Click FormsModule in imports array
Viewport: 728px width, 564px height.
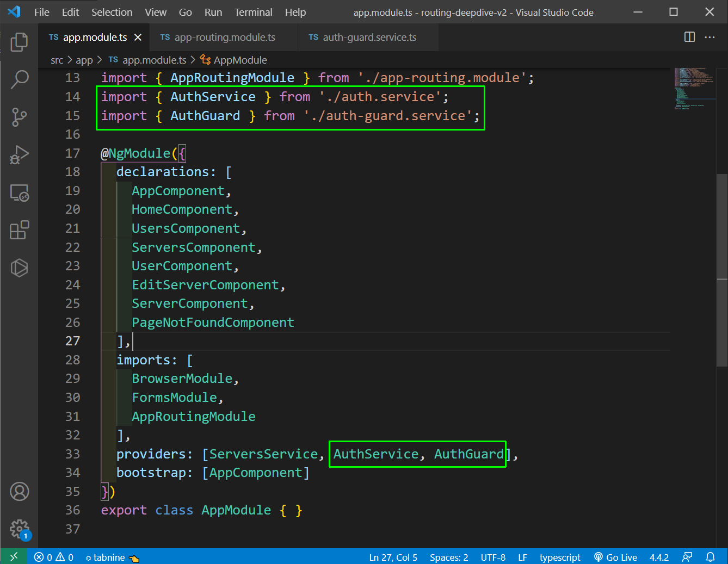tap(174, 398)
